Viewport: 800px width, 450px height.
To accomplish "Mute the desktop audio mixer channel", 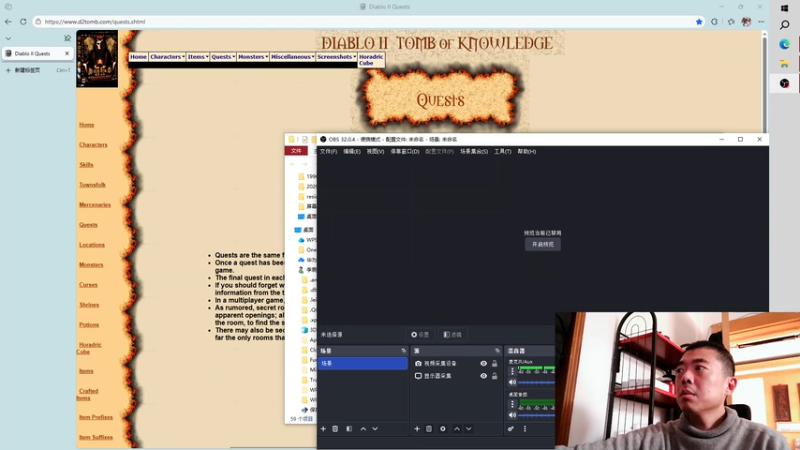I will coord(512,415).
